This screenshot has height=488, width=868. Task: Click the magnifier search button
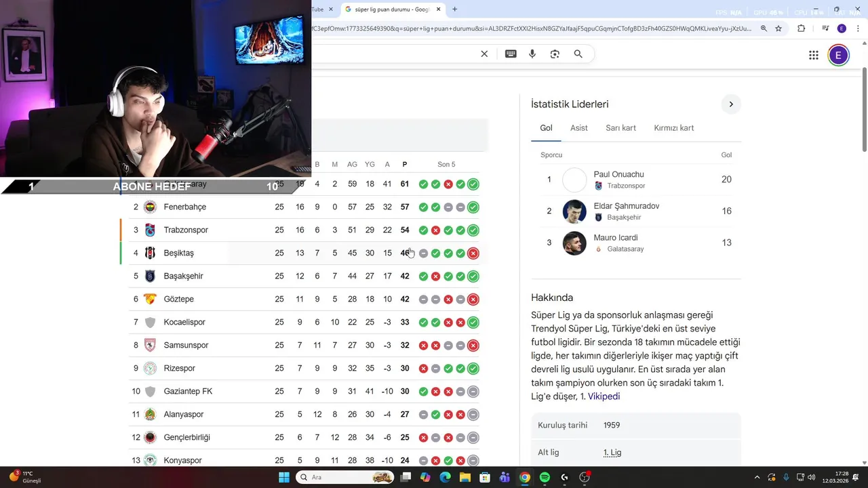pyautogui.click(x=578, y=54)
